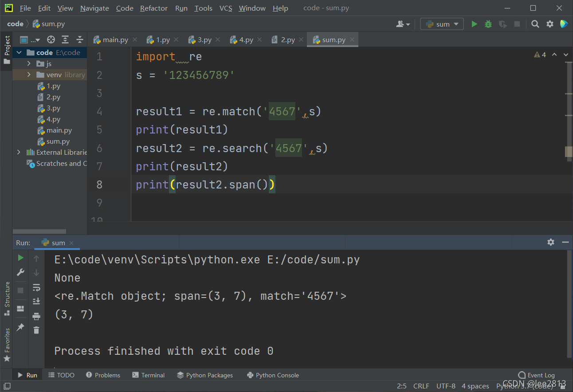
Task: Open the Navigate menu
Action: point(94,8)
